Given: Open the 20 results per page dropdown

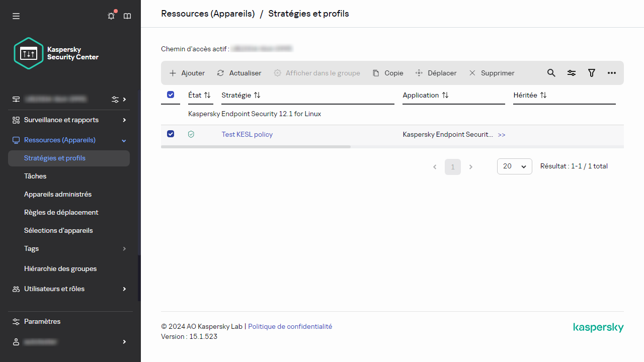Looking at the screenshot, I should point(515,166).
